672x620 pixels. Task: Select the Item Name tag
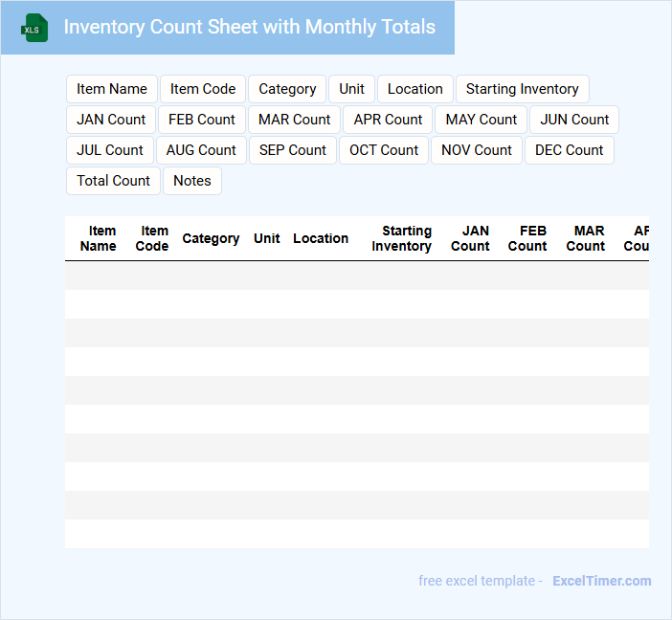click(x=112, y=89)
